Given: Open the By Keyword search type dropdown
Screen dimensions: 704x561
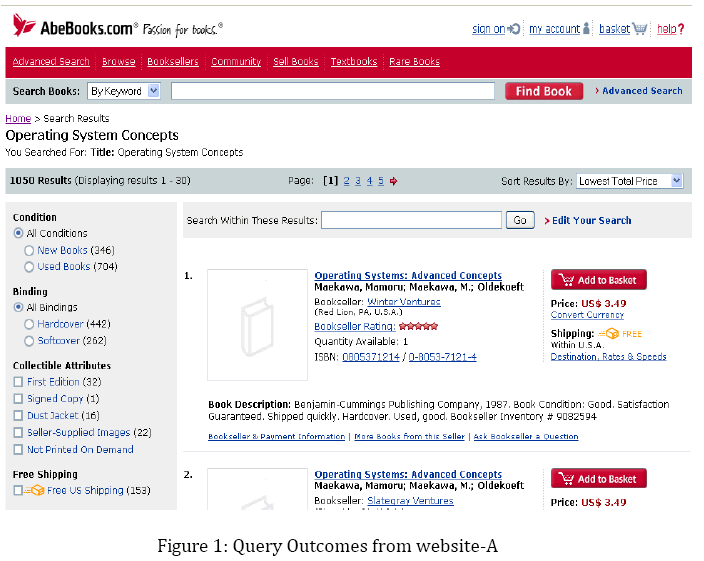Looking at the screenshot, I should pos(124,91).
